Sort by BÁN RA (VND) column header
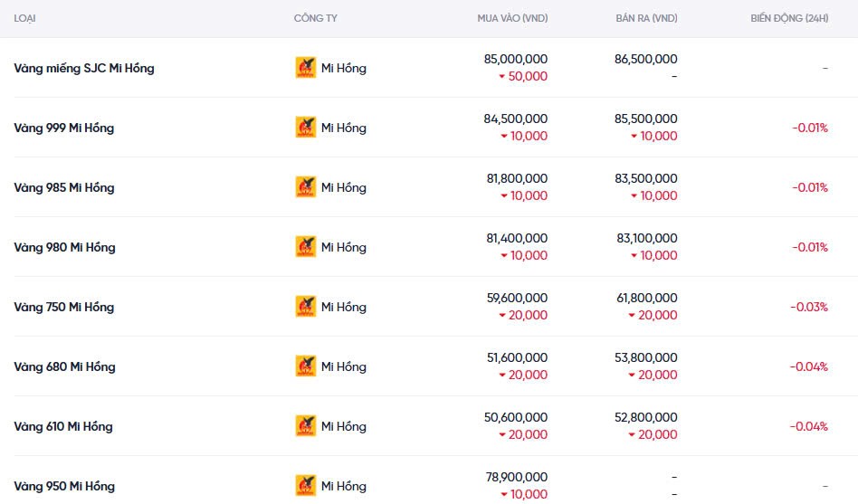The width and height of the screenshot is (858, 504). click(645, 18)
